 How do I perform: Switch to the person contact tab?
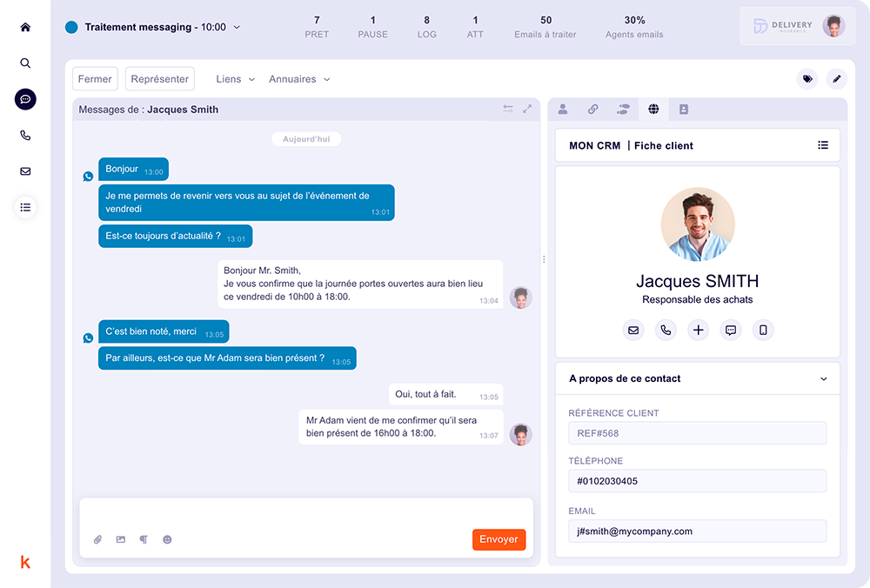point(563,110)
